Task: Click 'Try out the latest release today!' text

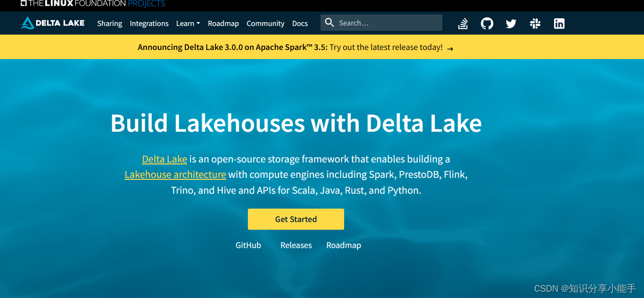Action: click(x=386, y=47)
